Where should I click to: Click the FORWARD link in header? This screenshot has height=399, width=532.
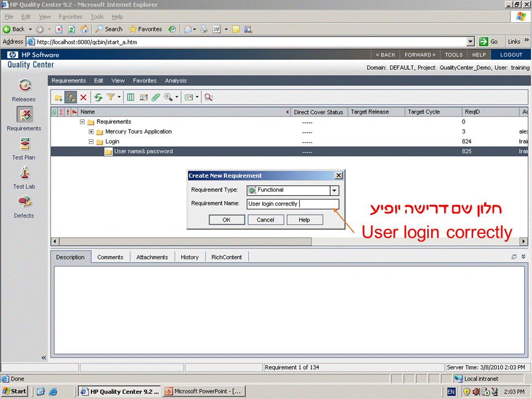point(420,55)
